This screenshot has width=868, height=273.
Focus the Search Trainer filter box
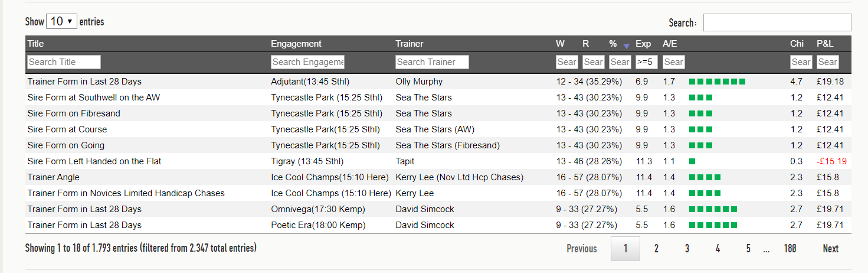432,62
